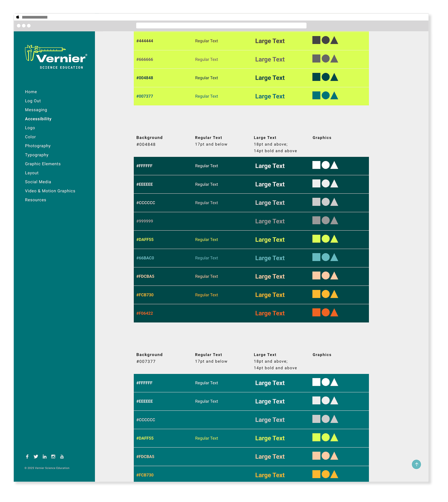The image size is (448, 502).
Task: Click lime square in #007377 #DAFF55 row
Action: coord(316,437)
